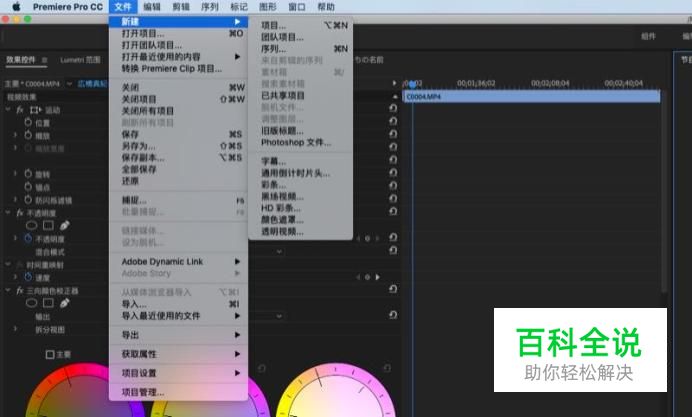Collapse the 不透明度 effect group
The height and width of the screenshot is (417, 692).
[x=8, y=213]
